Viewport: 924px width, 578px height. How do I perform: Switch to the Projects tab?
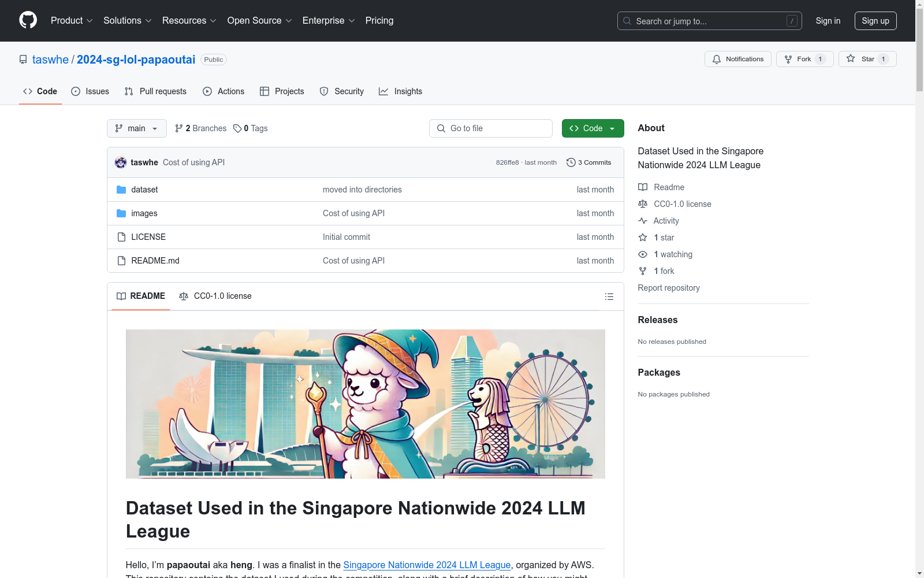(x=282, y=91)
